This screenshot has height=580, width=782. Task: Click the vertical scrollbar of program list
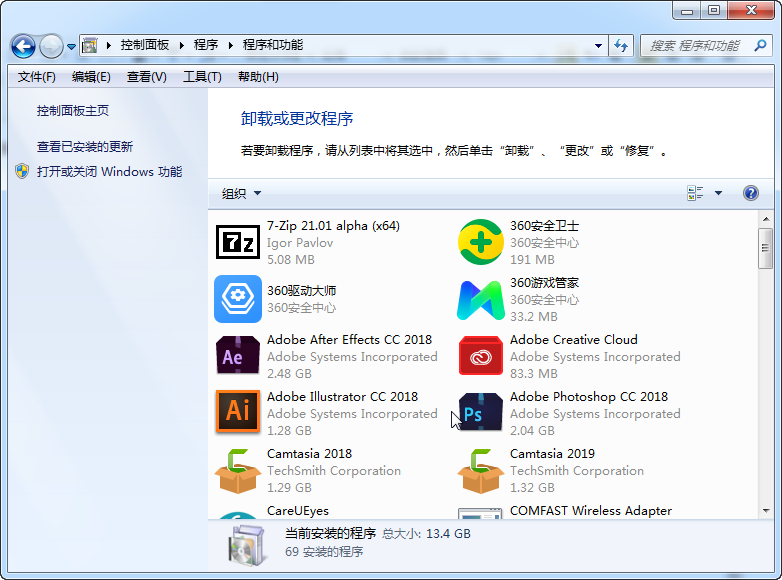765,380
